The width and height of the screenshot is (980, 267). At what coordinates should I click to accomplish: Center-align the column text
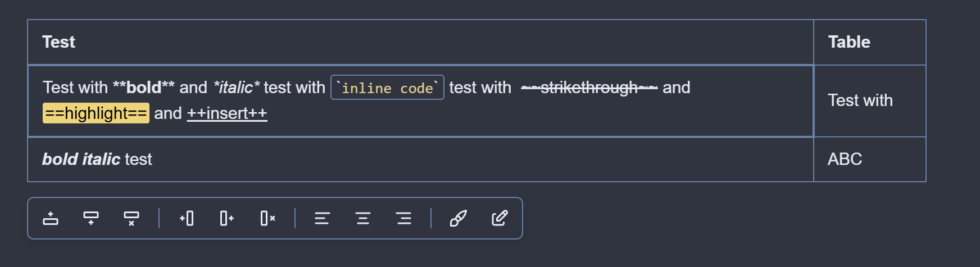click(363, 218)
